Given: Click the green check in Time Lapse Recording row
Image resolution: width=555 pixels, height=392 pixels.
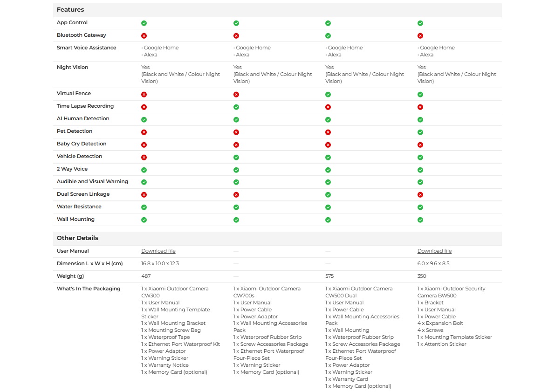Looking at the screenshot, I should click(x=236, y=107).
